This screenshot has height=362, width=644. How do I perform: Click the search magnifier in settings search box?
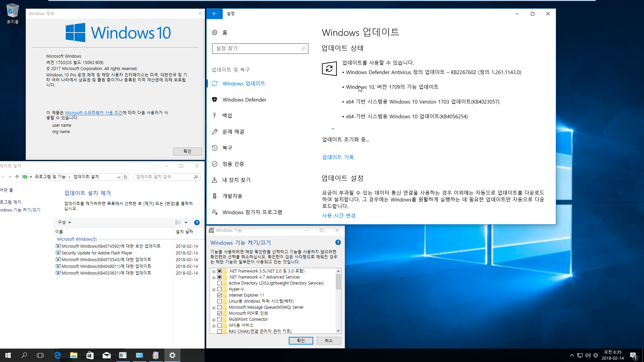(303, 49)
